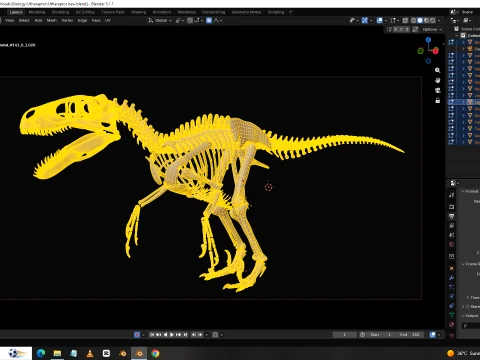Open the properties editor type dropdown
Viewport: 480px width, 360px height.
click(454, 183)
